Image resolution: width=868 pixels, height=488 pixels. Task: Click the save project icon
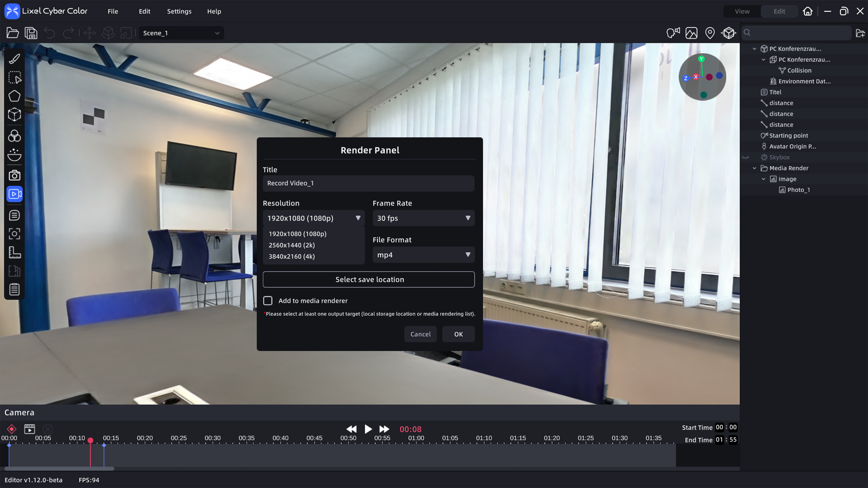tap(31, 33)
